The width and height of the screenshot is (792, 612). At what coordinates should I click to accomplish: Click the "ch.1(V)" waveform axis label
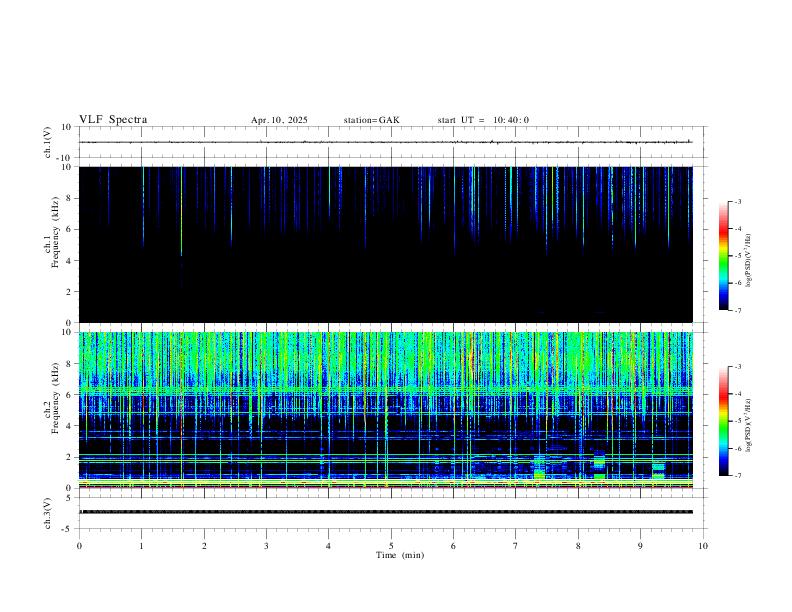point(47,142)
